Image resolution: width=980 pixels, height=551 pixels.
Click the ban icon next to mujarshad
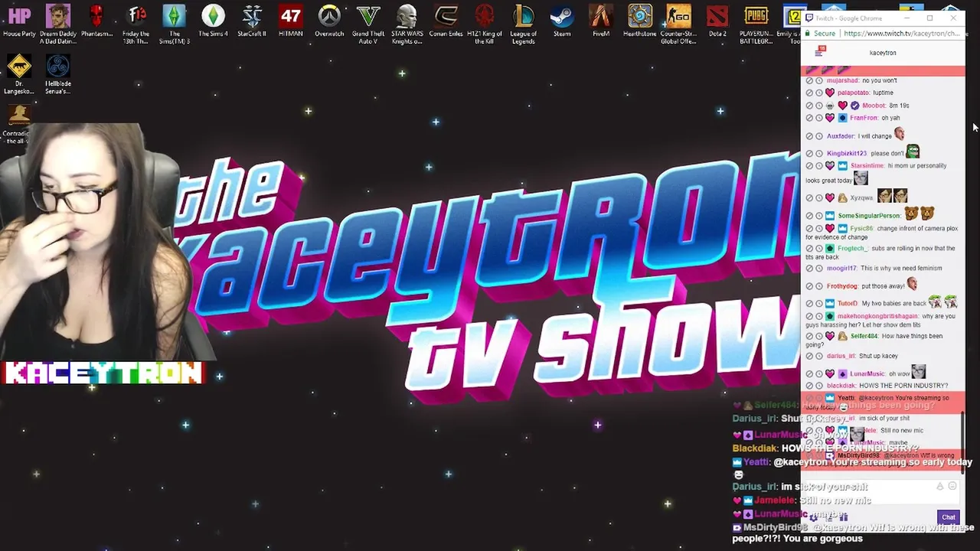[x=809, y=80]
